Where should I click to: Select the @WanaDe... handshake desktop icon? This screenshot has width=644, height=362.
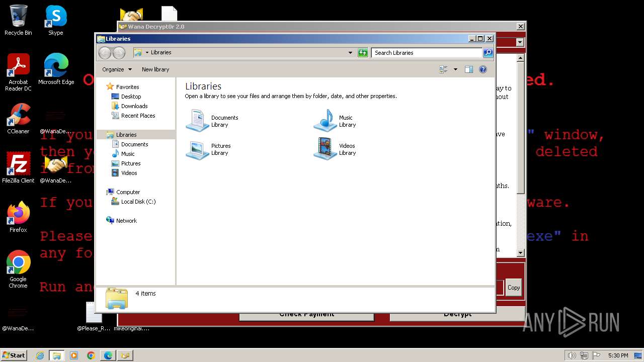[56, 168]
